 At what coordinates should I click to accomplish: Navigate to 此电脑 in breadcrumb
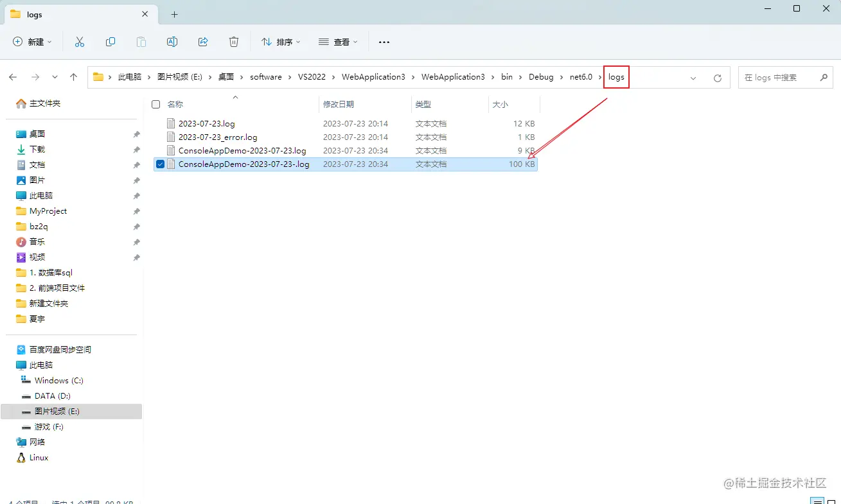pyautogui.click(x=129, y=77)
